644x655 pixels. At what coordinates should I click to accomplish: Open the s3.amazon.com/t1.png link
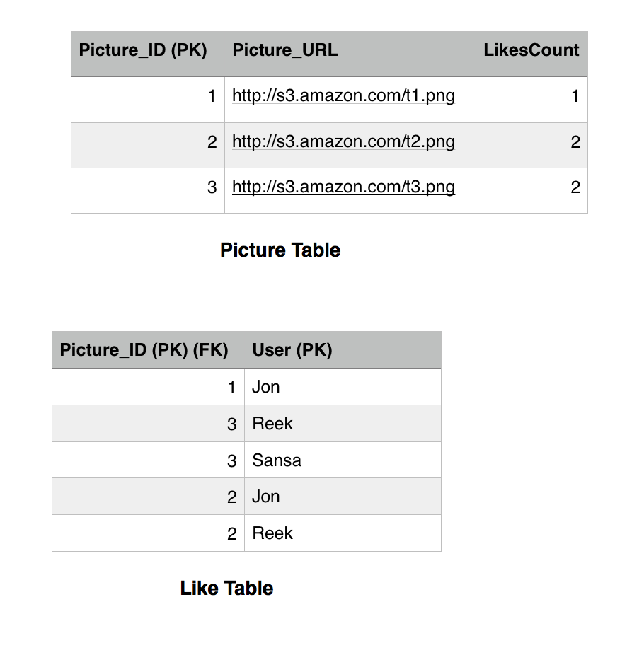(343, 96)
